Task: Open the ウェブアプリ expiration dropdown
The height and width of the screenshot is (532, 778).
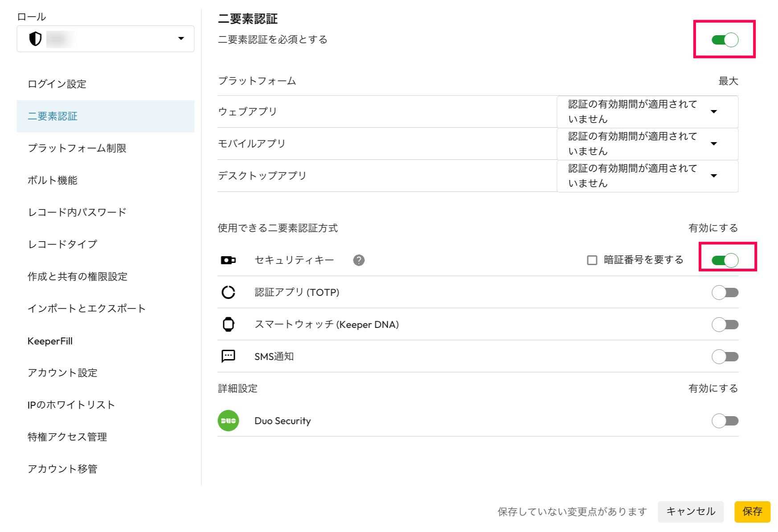Action: point(647,111)
